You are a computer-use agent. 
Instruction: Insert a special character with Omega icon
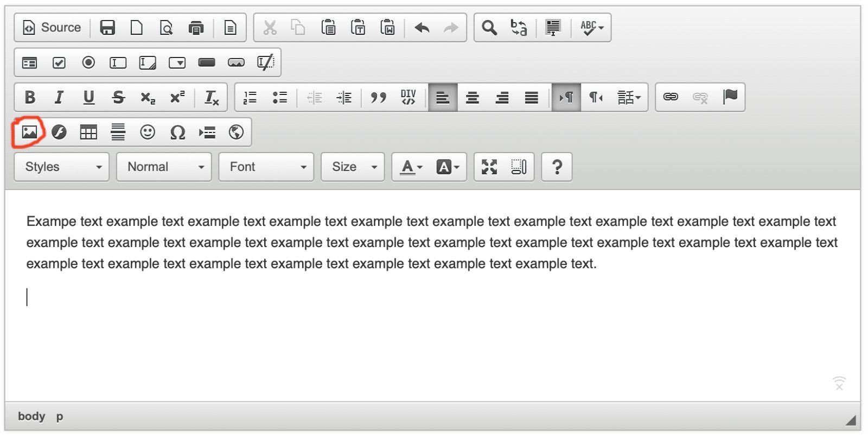point(177,132)
